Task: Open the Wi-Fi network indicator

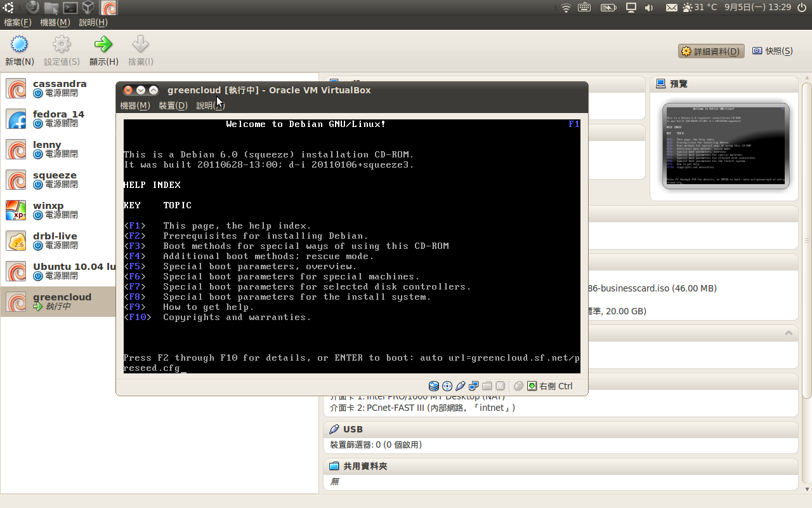Action: click(x=566, y=8)
